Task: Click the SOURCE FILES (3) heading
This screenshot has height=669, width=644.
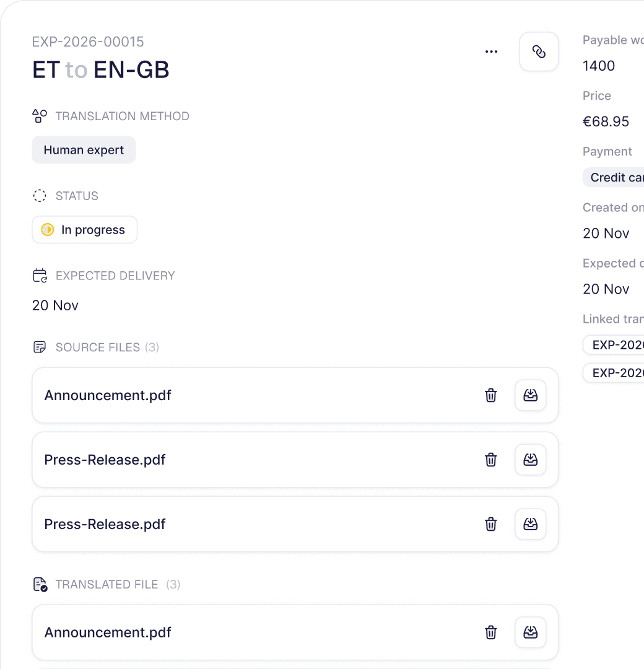Action: click(107, 348)
